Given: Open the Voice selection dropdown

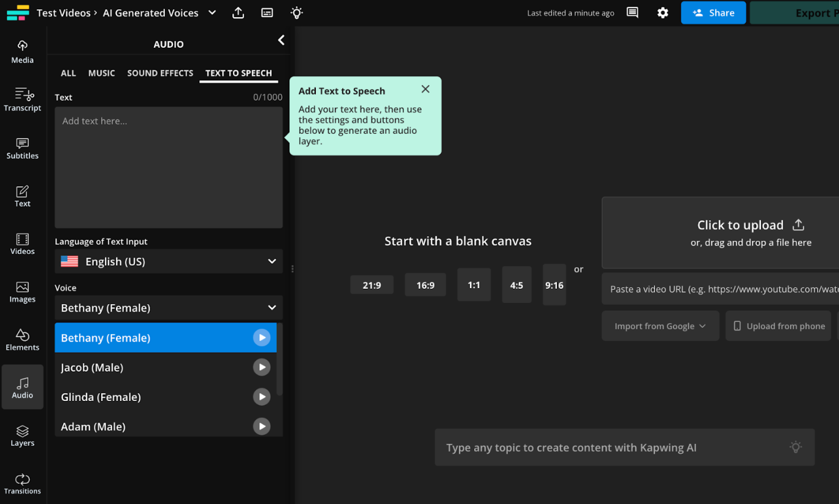Looking at the screenshot, I should click(x=168, y=308).
